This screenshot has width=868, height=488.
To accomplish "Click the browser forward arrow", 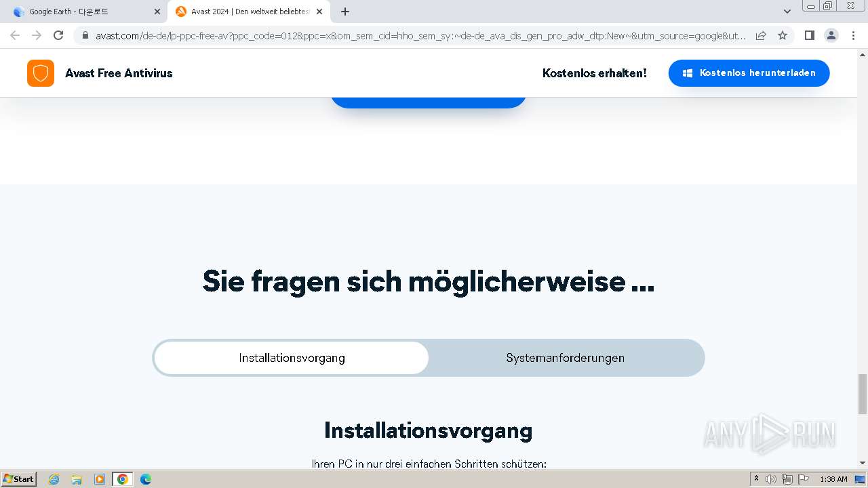I will (37, 35).
